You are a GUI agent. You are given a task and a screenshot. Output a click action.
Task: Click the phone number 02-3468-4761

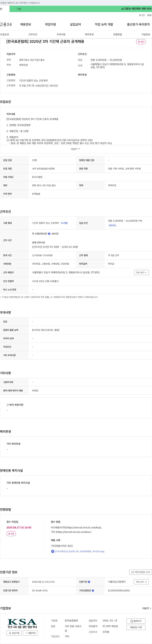[40, 591]
